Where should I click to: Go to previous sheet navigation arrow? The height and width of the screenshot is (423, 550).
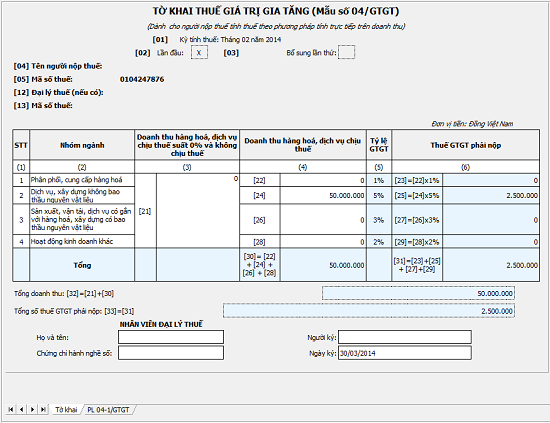(21, 409)
